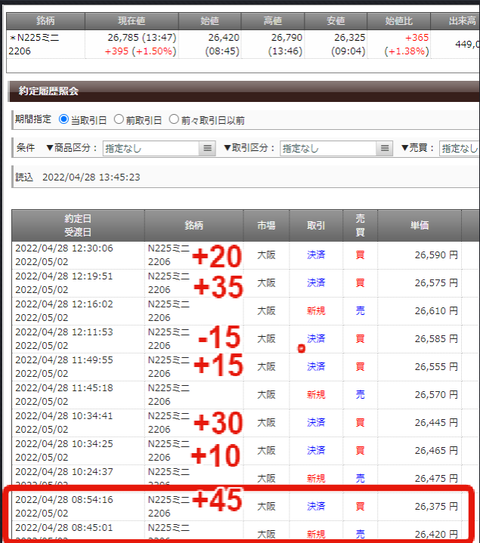The height and width of the screenshot is (543, 480).
Task: Click the 単価 column header
Action: pyautogui.click(x=420, y=225)
